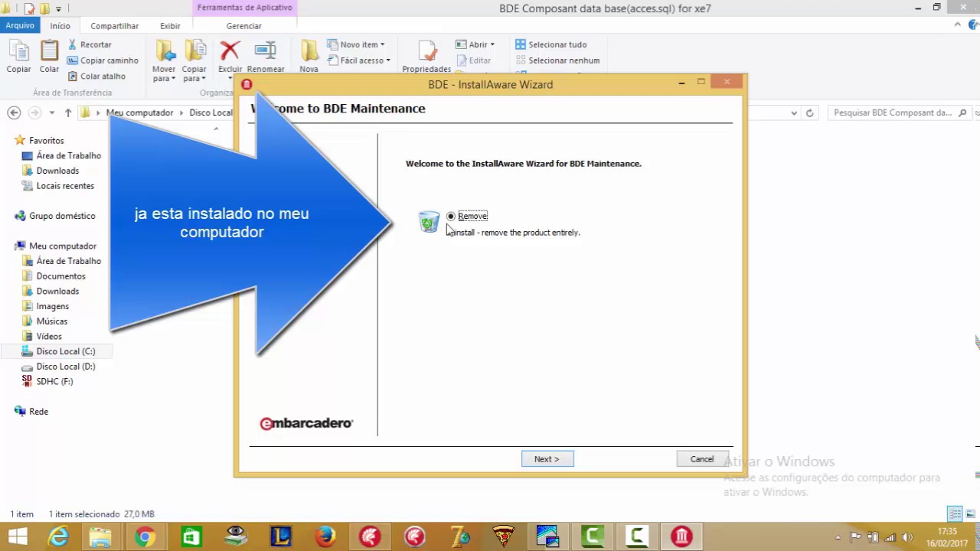Image resolution: width=980 pixels, height=551 pixels.
Task: Click the search magnifier icon in Explorer
Action: point(962,112)
